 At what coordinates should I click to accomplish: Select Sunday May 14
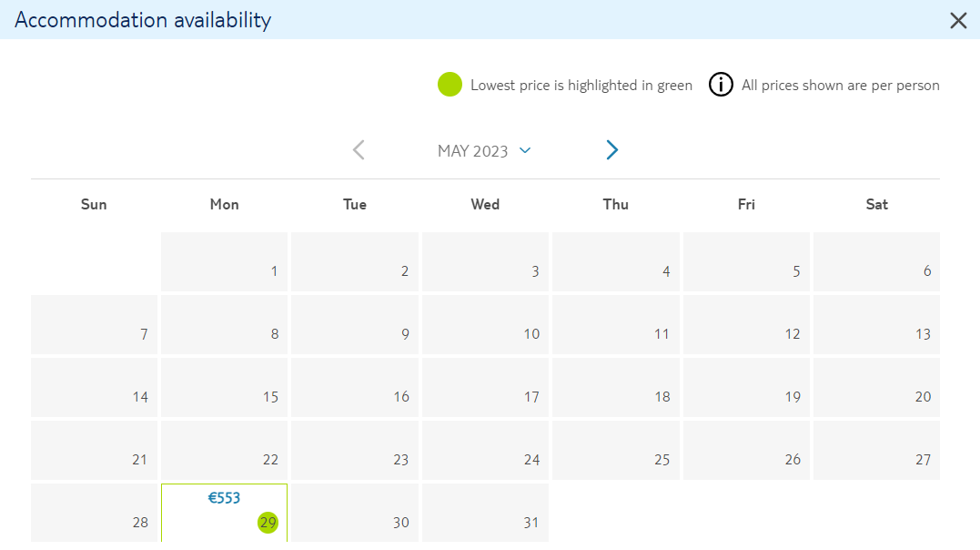pos(95,387)
